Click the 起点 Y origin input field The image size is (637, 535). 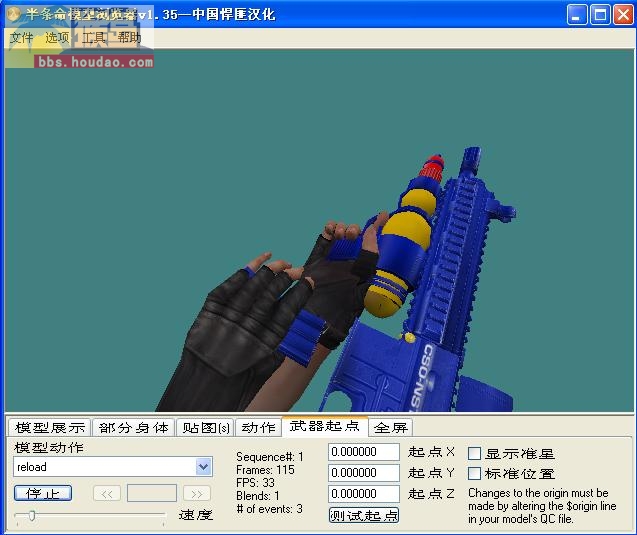[x=364, y=473]
